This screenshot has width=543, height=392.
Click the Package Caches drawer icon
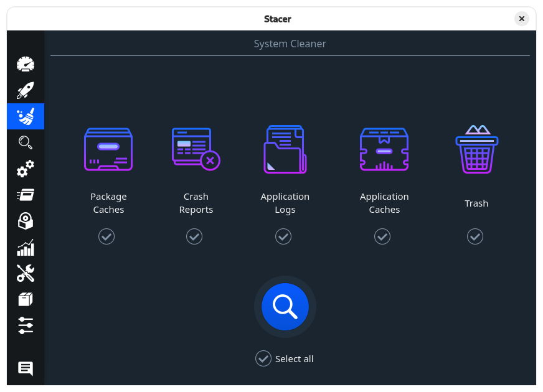click(x=108, y=149)
